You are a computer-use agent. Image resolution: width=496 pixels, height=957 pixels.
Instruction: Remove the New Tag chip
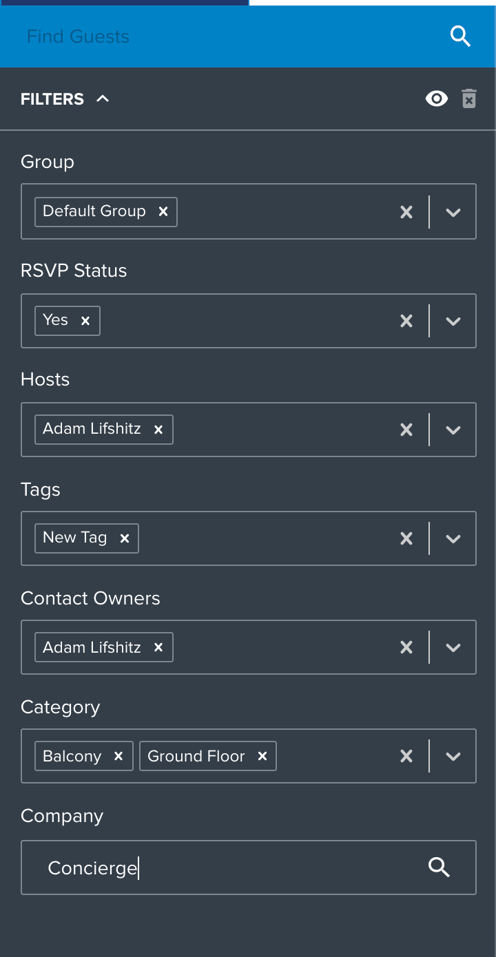point(124,538)
